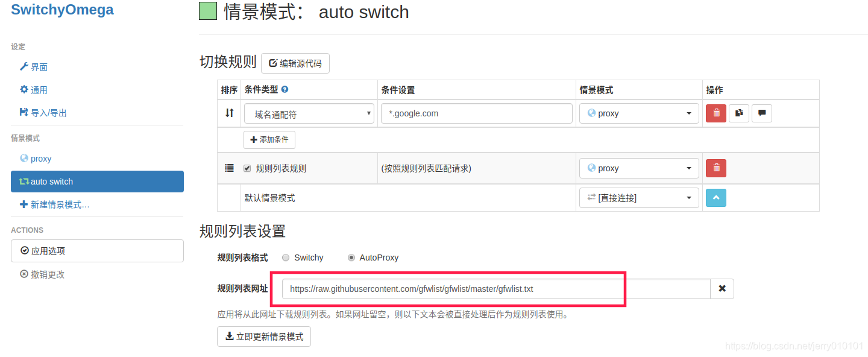Viewport: 868px width, 357px height.
Task: Click the 排序 column header
Action: click(x=229, y=90)
